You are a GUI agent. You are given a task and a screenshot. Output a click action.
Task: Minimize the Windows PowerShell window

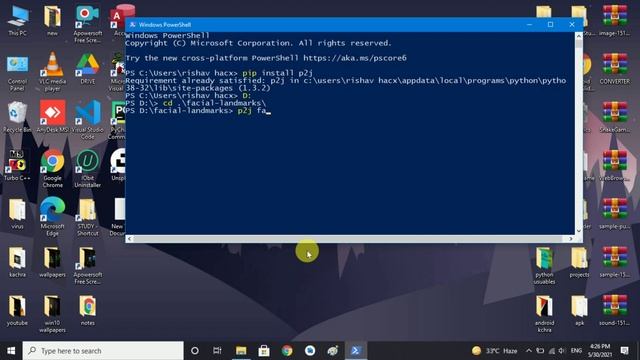[x=529, y=24]
